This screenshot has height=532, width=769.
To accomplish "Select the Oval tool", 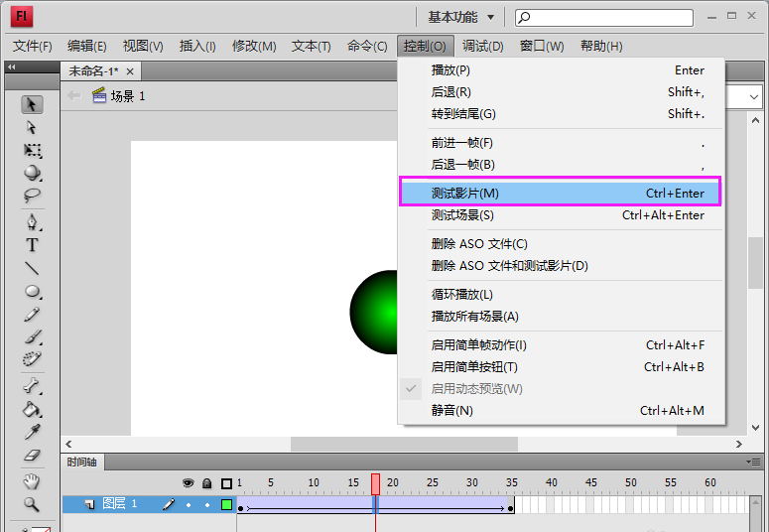I will tap(32, 291).
